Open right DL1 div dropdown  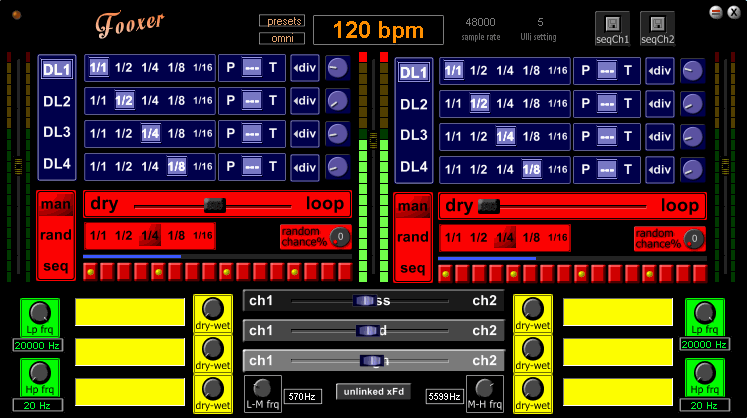659,71
